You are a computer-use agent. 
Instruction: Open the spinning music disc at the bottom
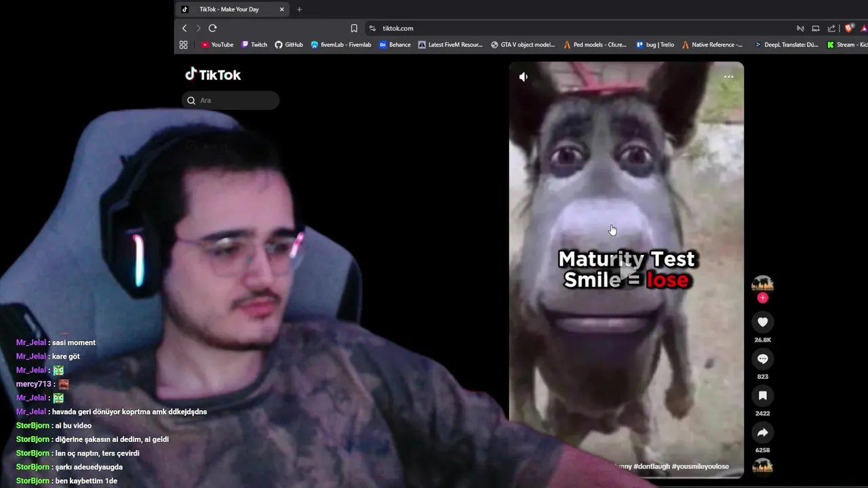(x=763, y=466)
